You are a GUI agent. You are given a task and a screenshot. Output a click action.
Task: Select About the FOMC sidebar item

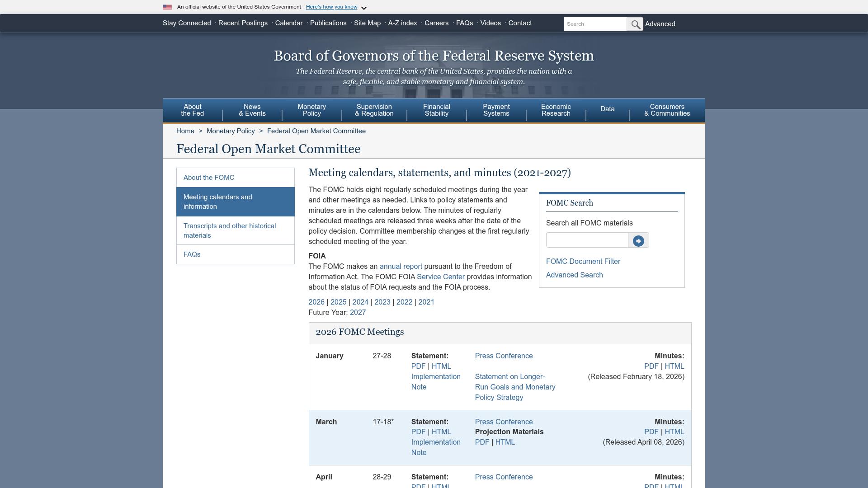tap(236, 178)
